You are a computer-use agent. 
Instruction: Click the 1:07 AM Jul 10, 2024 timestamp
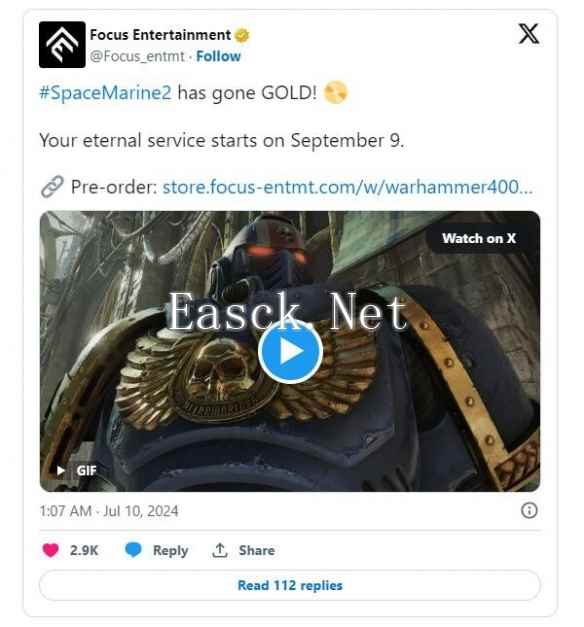click(109, 511)
